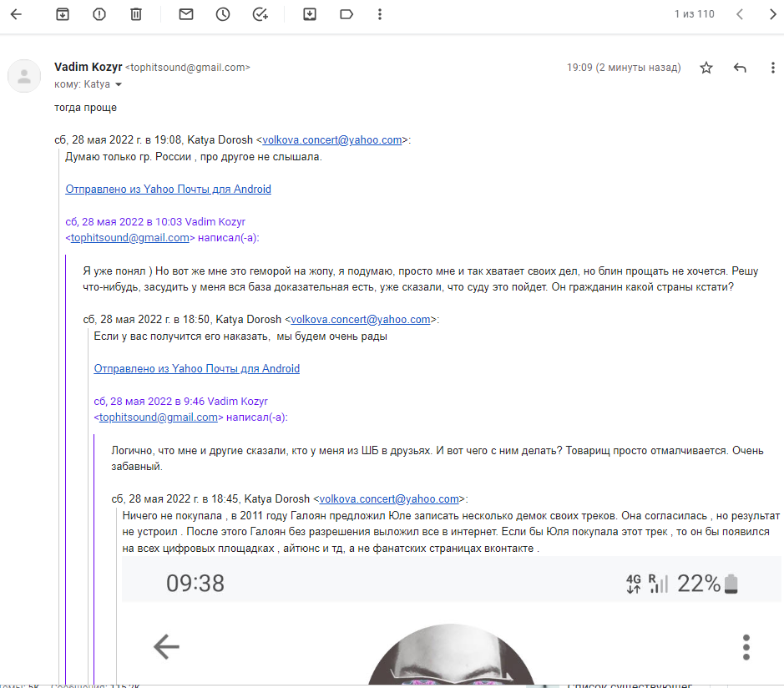Add this email to Tasks

click(x=260, y=14)
